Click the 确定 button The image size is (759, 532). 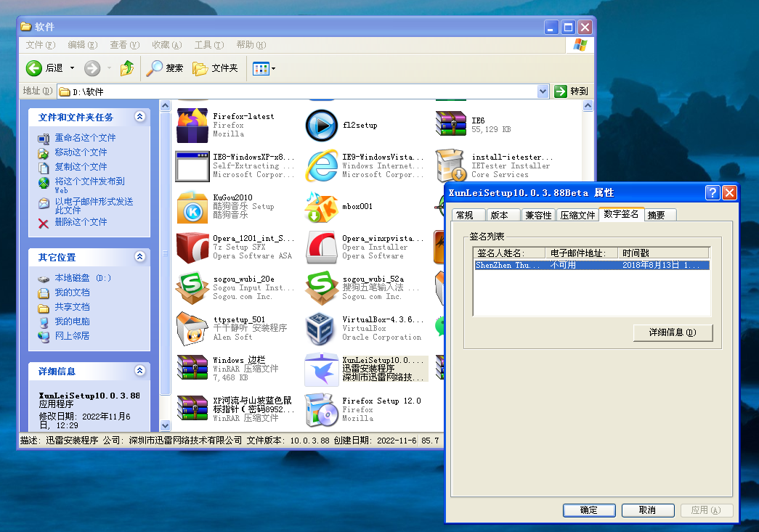point(589,510)
